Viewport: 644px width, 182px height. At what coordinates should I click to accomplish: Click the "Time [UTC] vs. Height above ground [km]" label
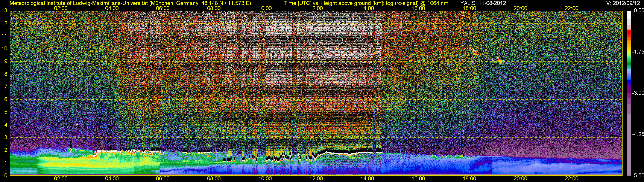[x=334, y=3]
